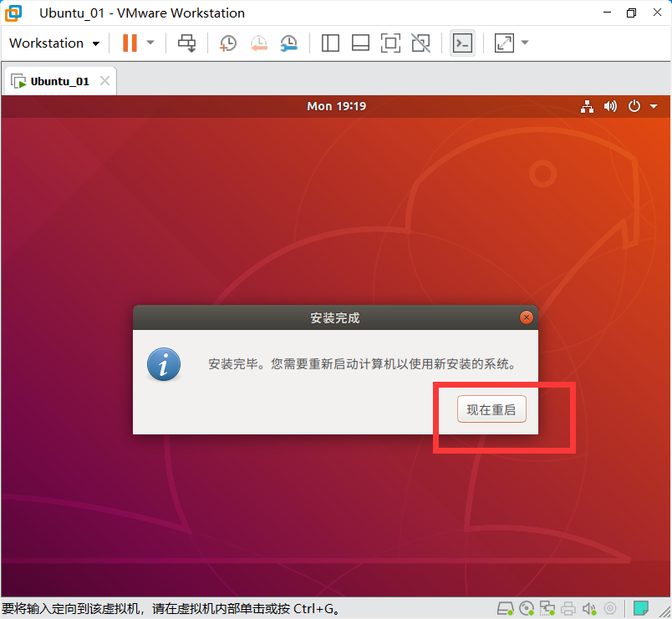Open the snapshot manager

(289, 43)
